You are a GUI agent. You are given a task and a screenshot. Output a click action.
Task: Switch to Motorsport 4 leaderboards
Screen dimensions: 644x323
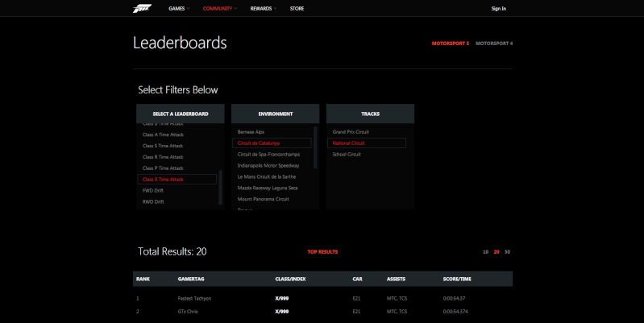pyautogui.click(x=494, y=43)
